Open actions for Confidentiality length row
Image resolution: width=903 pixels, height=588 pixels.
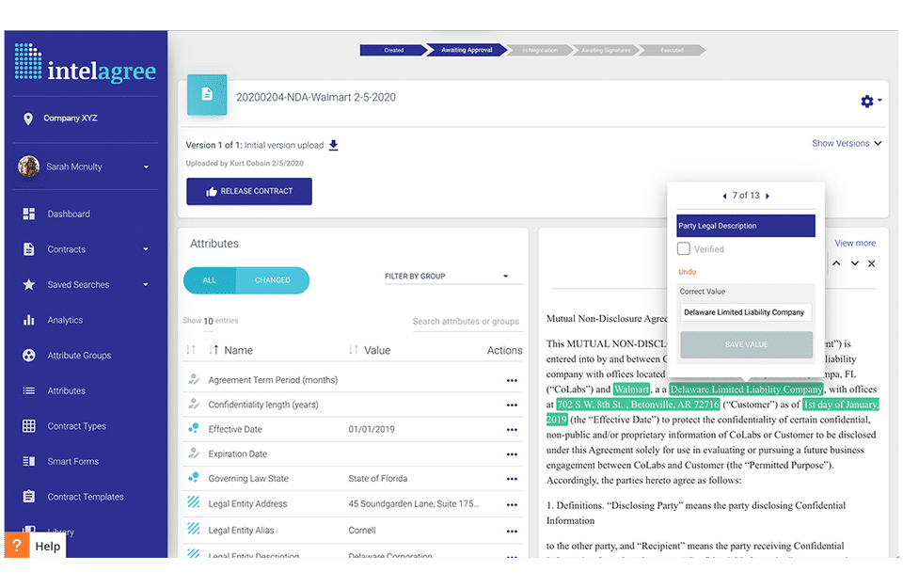point(512,405)
